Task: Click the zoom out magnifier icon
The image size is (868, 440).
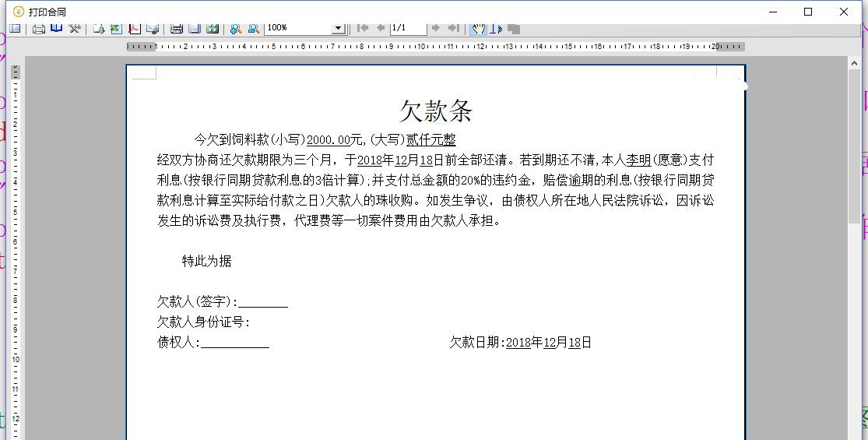Action: click(254, 28)
